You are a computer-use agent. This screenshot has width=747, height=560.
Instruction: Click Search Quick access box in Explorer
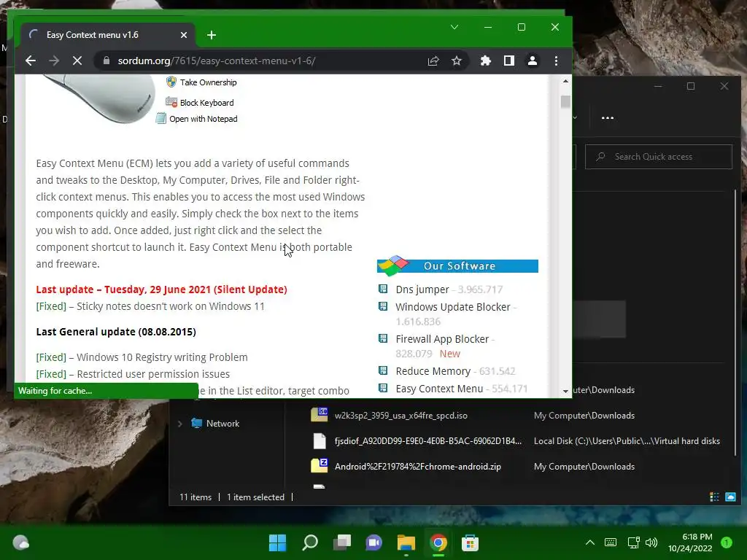[659, 157]
